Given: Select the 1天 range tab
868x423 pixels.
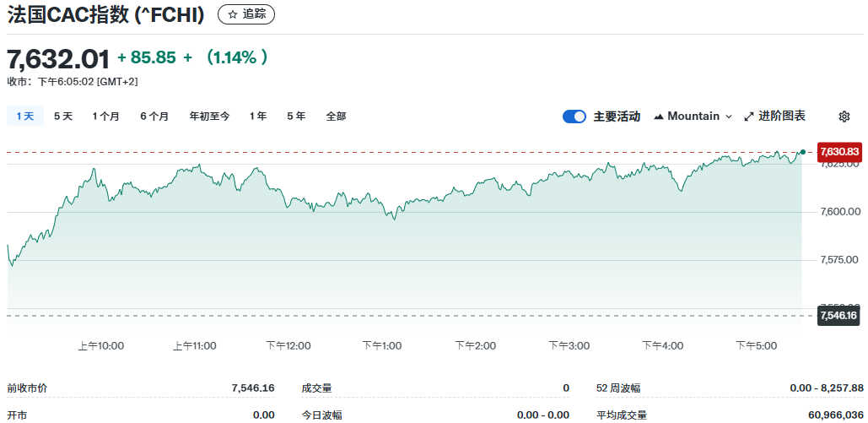Looking at the screenshot, I should click(25, 117).
